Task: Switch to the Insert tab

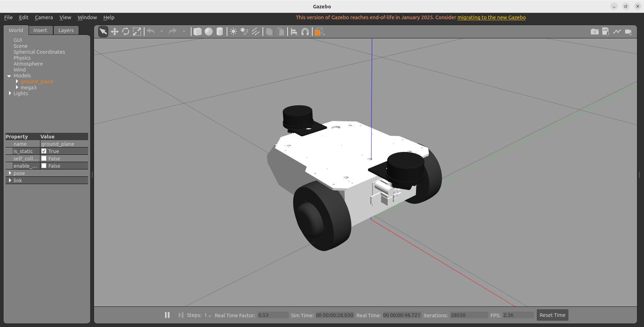Action: 40,30
